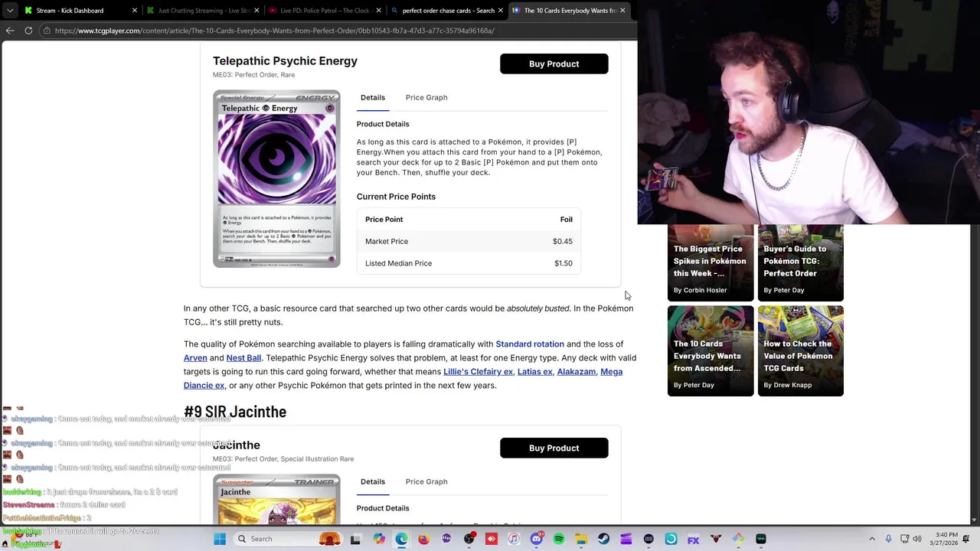Click the Telepathic Psychic Energy title
This screenshot has width=980, height=551.
click(x=285, y=61)
